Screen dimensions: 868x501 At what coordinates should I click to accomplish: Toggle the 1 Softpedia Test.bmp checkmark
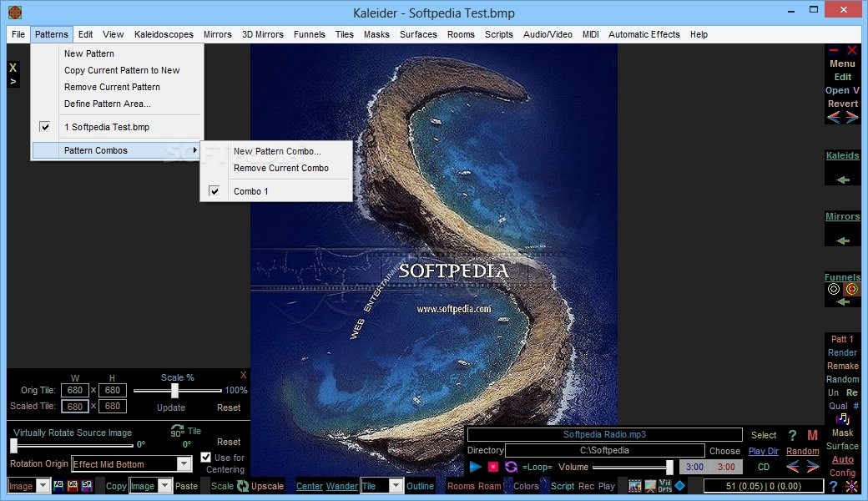[45, 127]
